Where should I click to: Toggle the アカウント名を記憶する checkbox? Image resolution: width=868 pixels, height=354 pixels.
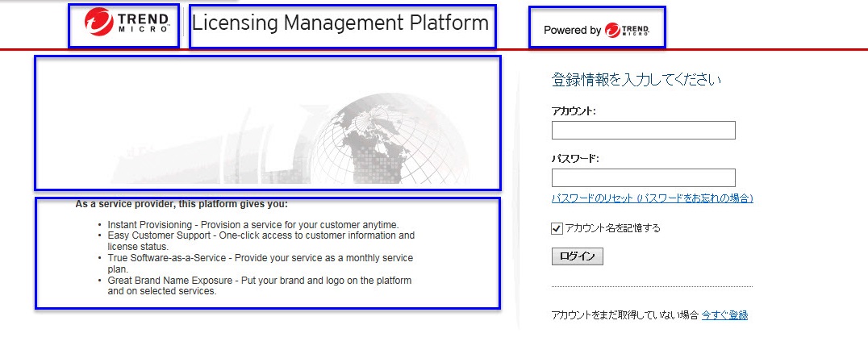click(x=557, y=228)
